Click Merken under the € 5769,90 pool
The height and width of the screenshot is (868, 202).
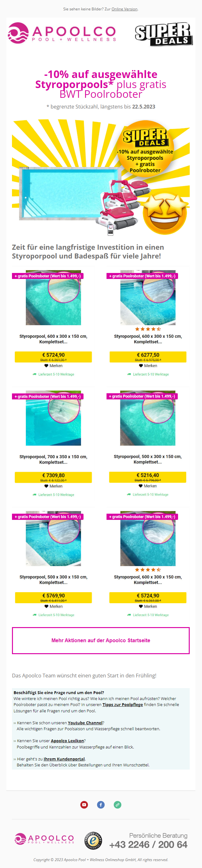pos(53,606)
